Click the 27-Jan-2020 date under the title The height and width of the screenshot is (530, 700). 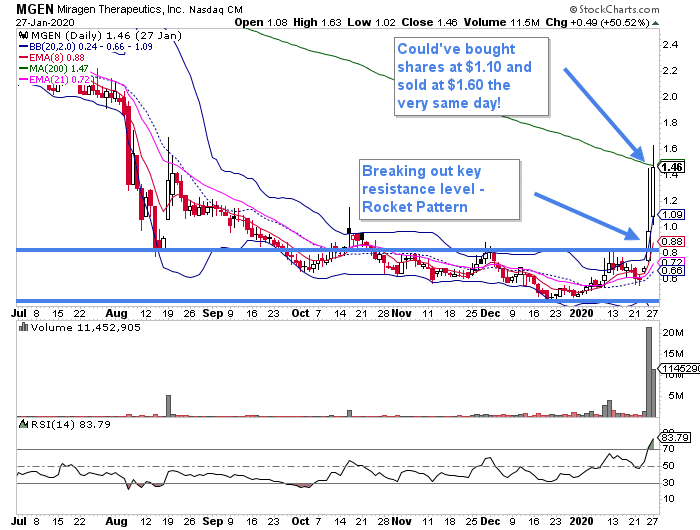pos(45,22)
